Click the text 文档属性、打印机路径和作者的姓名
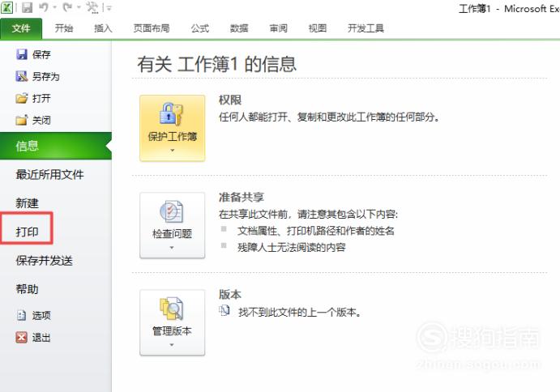This screenshot has height=392, width=560. pyautogui.click(x=316, y=231)
